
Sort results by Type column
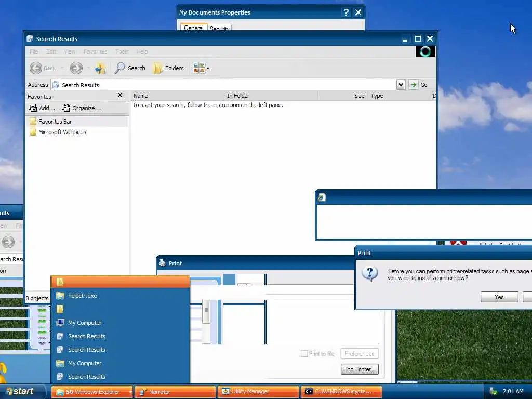[x=398, y=96]
